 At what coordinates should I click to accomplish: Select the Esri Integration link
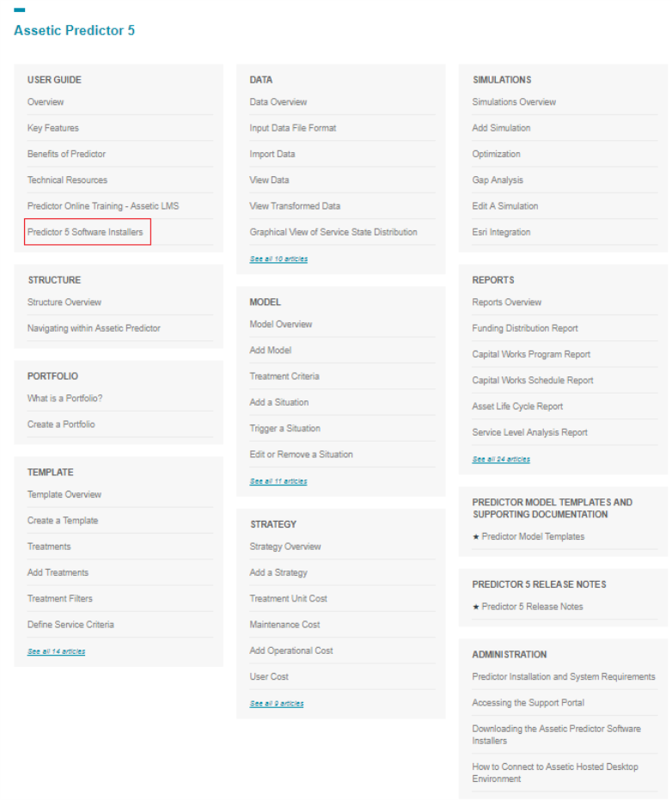point(501,232)
